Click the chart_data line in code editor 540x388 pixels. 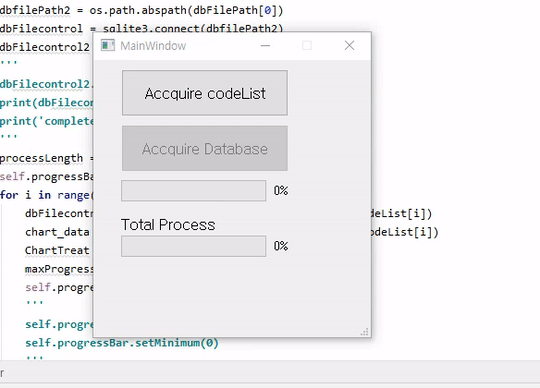click(57, 232)
